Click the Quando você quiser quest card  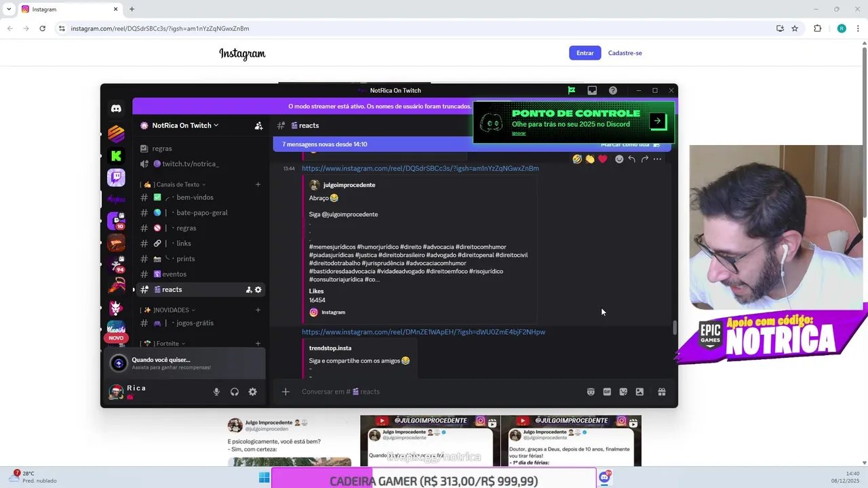[185, 363]
